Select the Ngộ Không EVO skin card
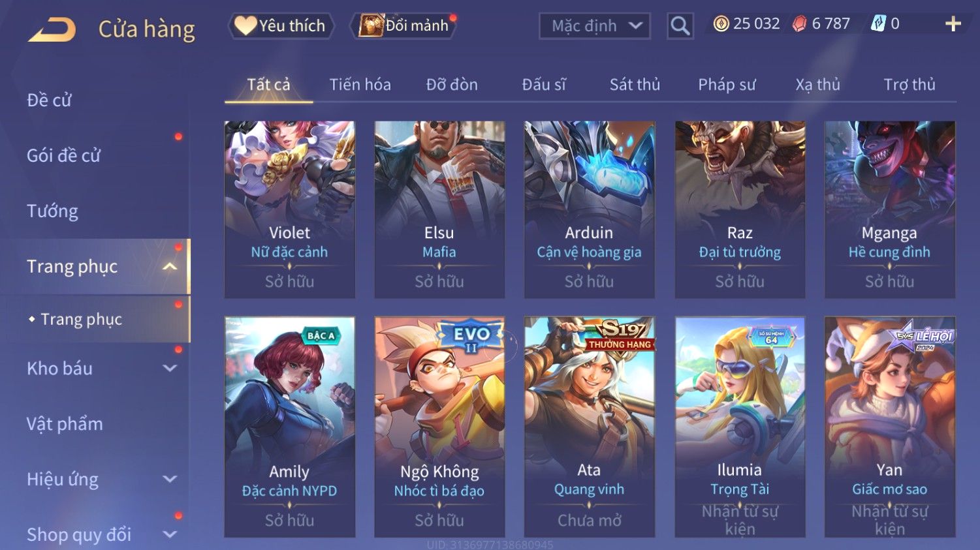980x550 pixels. click(439, 427)
